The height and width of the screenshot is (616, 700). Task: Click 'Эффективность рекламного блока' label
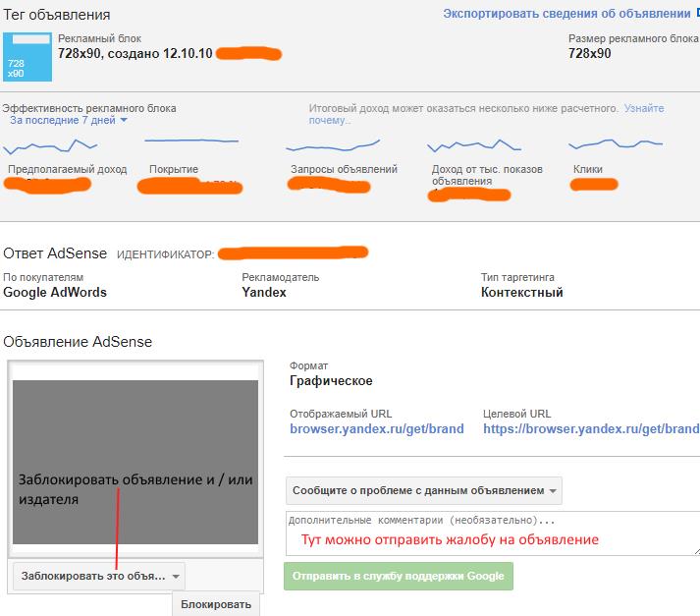(89, 108)
